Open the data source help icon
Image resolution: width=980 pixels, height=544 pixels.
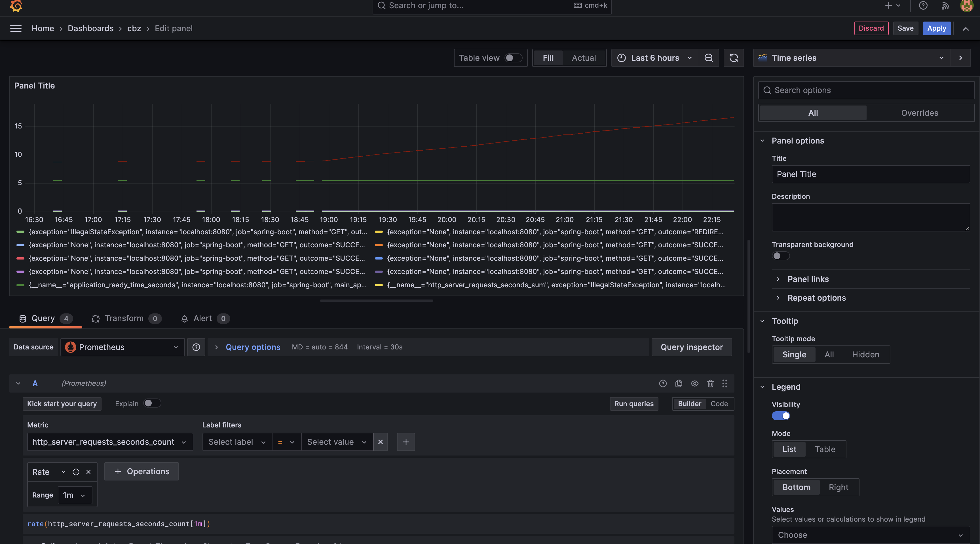(196, 347)
